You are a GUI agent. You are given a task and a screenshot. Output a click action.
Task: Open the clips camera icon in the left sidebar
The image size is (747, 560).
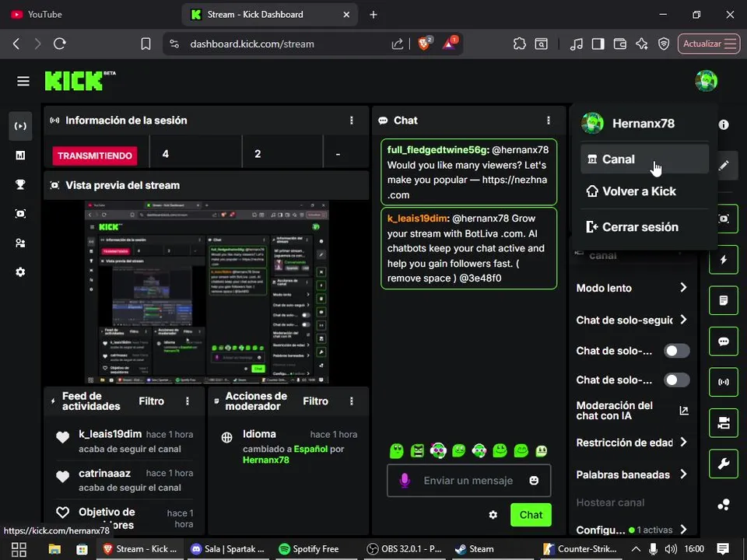[20, 214]
